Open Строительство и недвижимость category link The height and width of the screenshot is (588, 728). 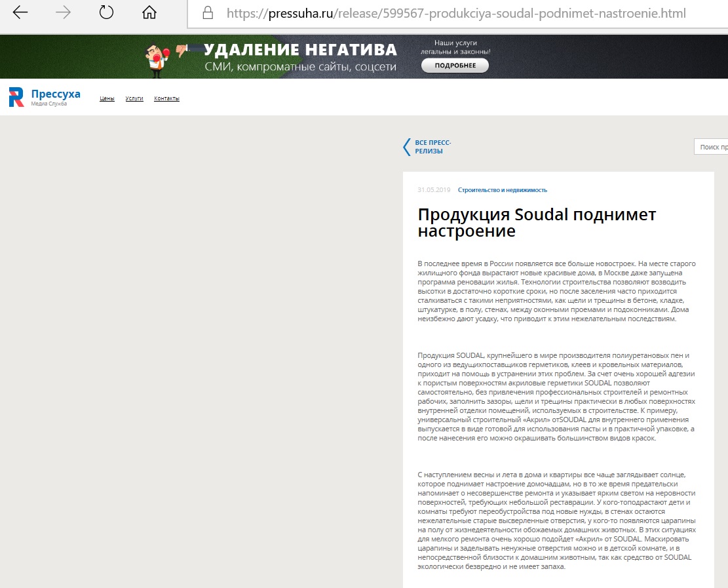pos(503,190)
